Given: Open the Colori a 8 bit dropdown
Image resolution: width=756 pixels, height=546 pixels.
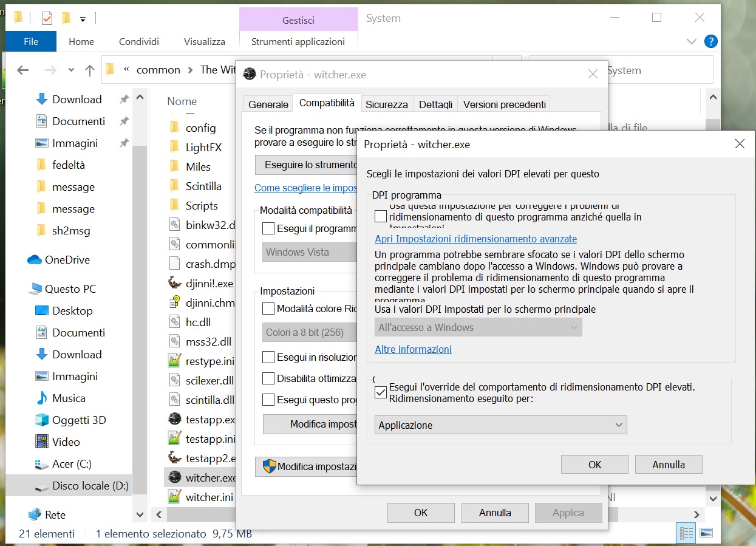Looking at the screenshot, I should (310, 332).
